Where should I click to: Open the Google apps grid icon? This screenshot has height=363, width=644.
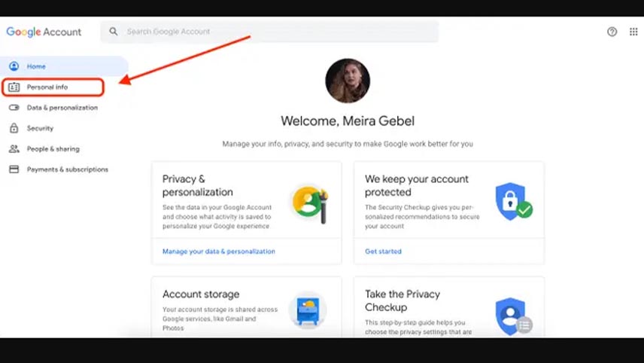[633, 32]
